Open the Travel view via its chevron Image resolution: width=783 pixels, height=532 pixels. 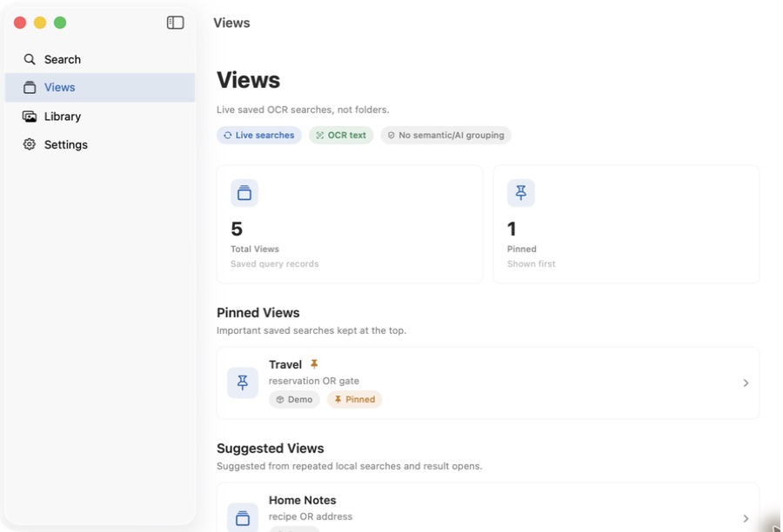tap(746, 382)
